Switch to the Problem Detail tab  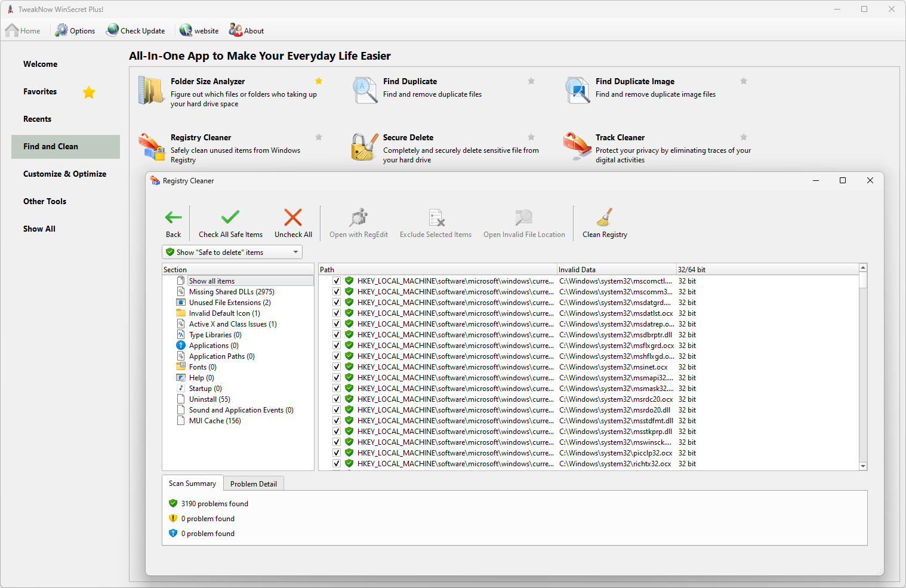[x=254, y=484]
